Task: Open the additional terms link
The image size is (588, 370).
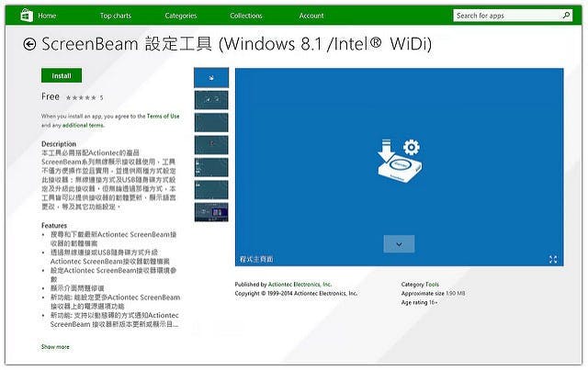Action: pos(83,125)
